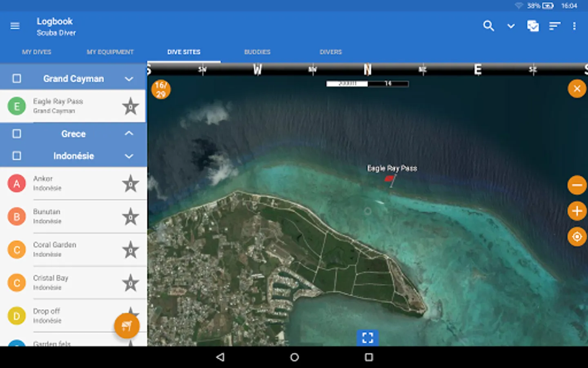Star the Ankor dive site
Screen dimensions: 588x368
(131, 184)
